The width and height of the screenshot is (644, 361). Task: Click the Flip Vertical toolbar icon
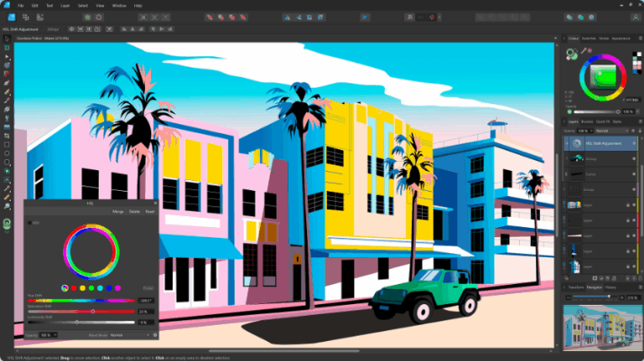pos(299,18)
